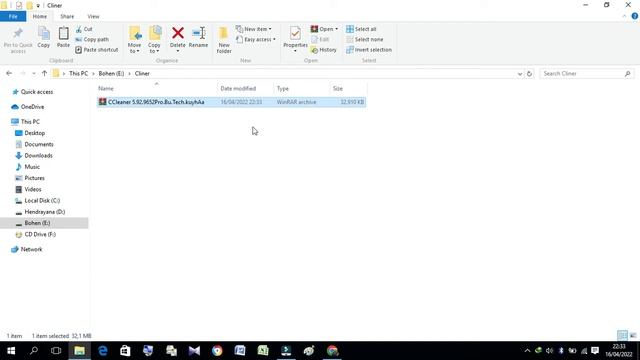The image size is (640, 360).
Task: Go up one folder level
Action: click(x=44, y=73)
